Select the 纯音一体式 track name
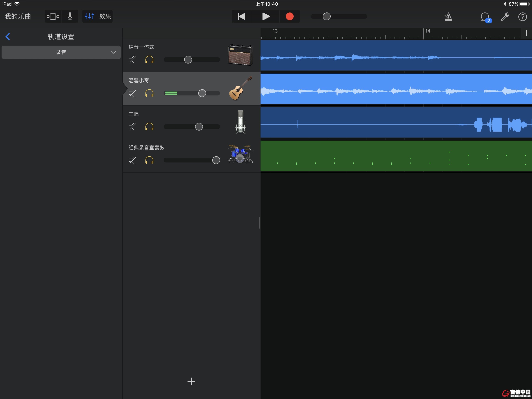 pyautogui.click(x=141, y=47)
